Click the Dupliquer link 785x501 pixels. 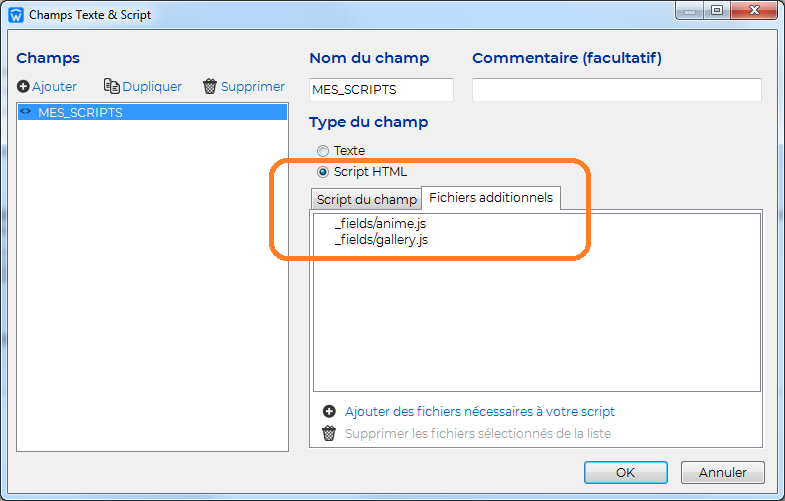pyautogui.click(x=152, y=87)
